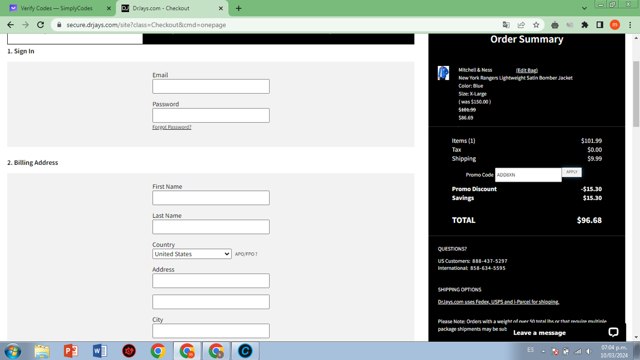Click the browser forward arrow
This screenshot has width=640, height=360.
point(25,25)
